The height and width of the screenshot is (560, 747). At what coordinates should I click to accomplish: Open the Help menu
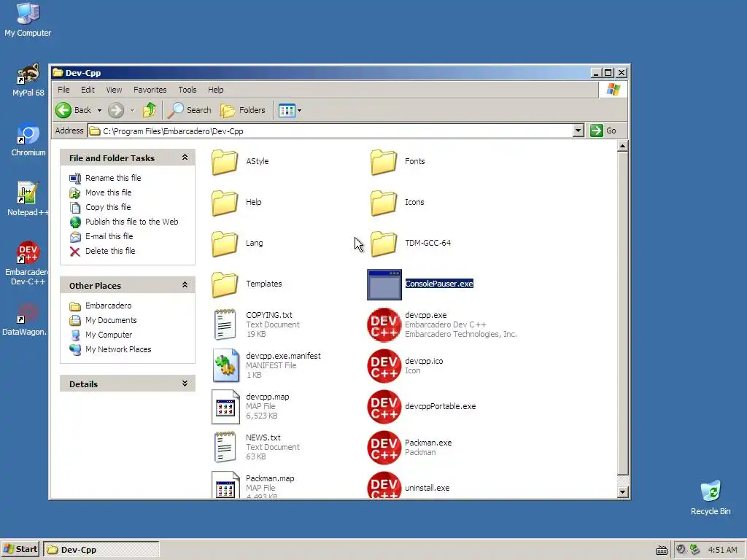(215, 90)
